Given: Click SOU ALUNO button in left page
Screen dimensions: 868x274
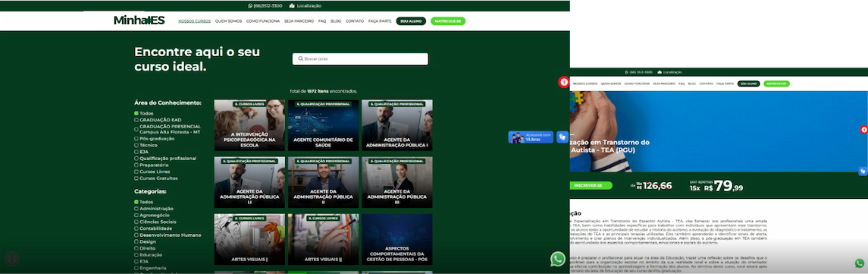Looking at the screenshot, I should pos(411,21).
